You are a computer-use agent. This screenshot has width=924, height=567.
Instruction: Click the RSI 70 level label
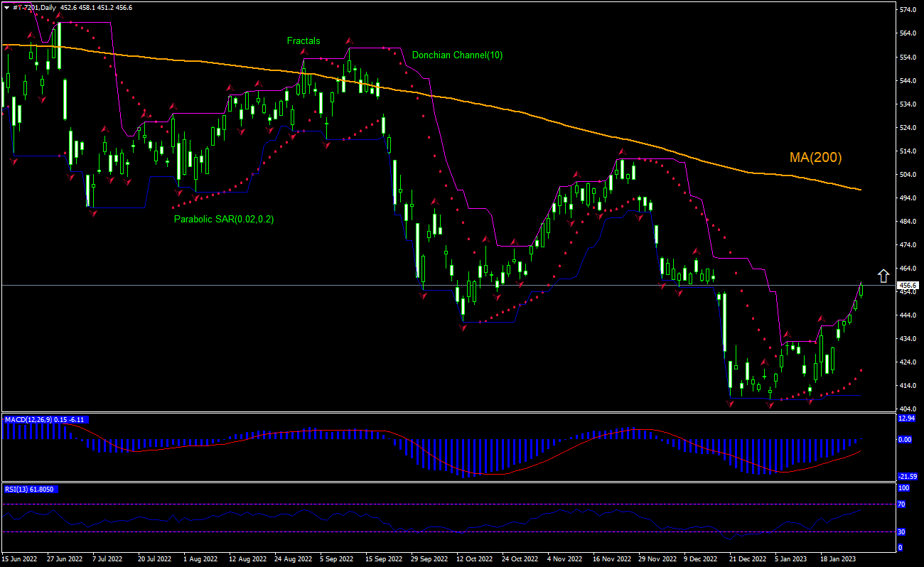tap(903, 504)
